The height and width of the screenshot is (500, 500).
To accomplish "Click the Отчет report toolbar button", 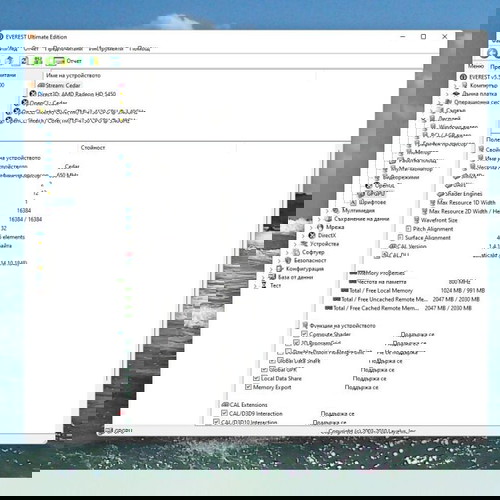I will pyautogui.click(x=69, y=61).
